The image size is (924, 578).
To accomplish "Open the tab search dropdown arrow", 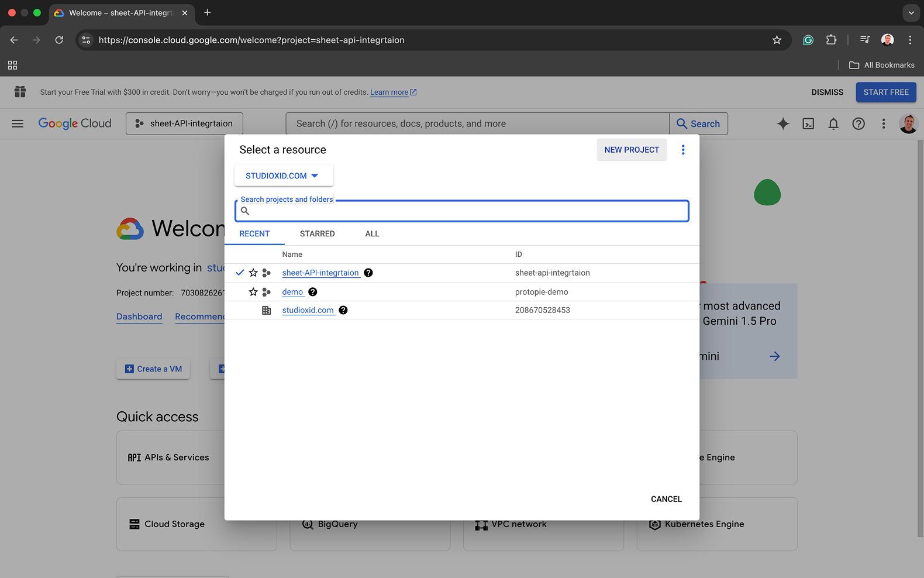I will point(911,12).
